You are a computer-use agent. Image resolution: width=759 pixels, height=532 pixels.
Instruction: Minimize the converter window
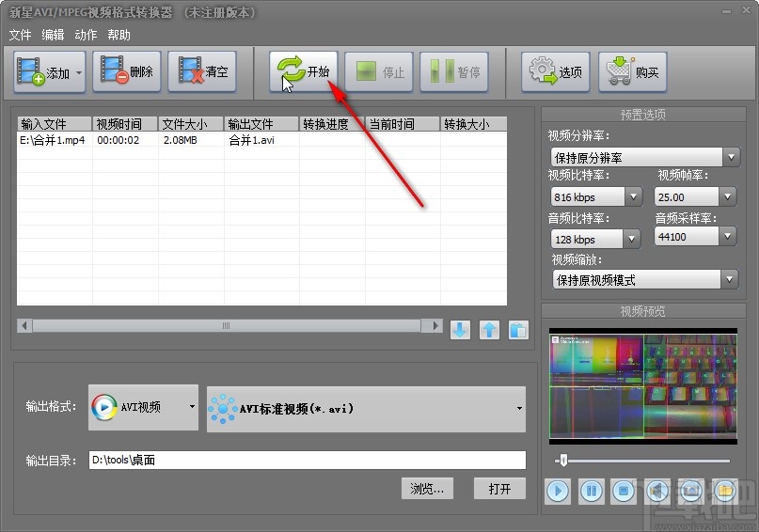pyautogui.click(x=727, y=11)
